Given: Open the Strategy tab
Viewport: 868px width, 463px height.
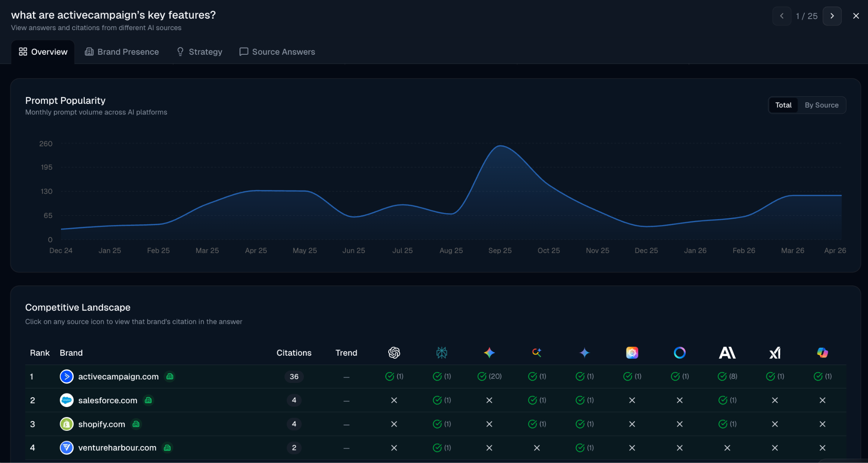Looking at the screenshot, I should 199,52.
